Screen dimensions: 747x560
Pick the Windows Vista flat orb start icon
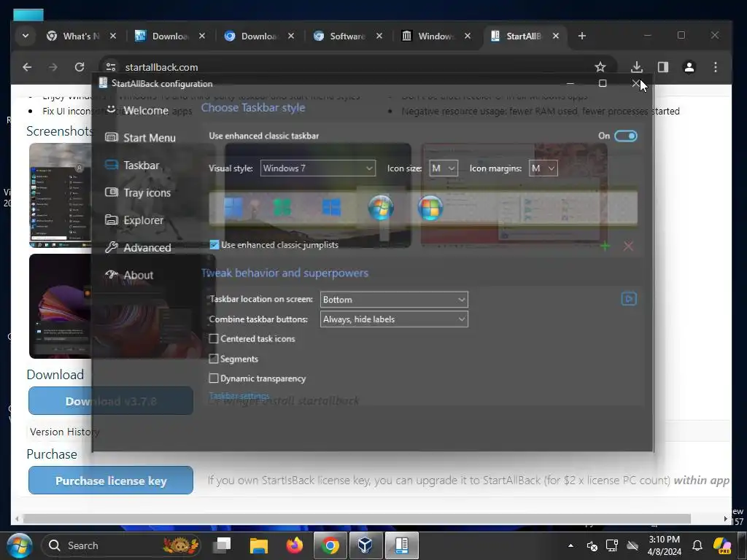pyautogui.click(x=430, y=208)
